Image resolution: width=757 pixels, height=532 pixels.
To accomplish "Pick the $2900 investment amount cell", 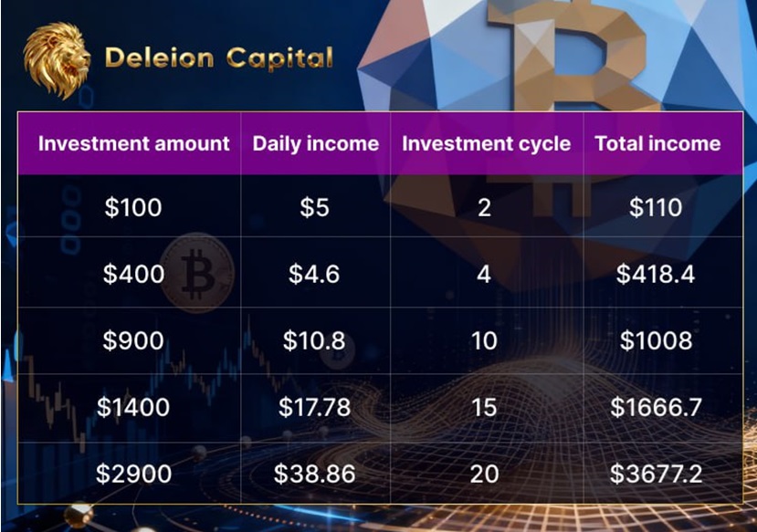I will pos(133,473).
